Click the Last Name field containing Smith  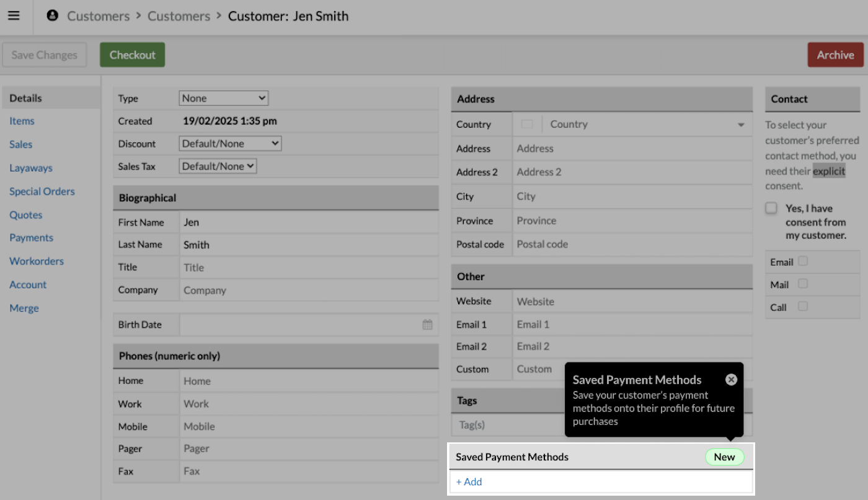tap(309, 245)
